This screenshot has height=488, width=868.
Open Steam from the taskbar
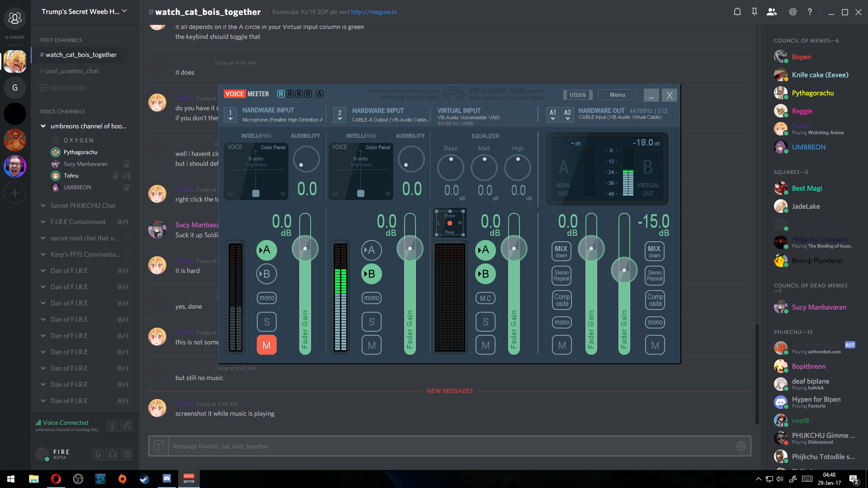(x=145, y=479)
